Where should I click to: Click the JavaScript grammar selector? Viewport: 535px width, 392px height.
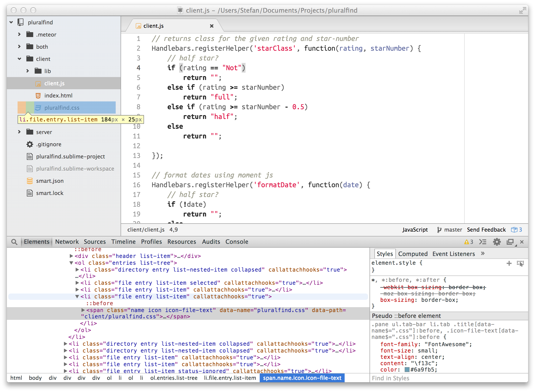(x=415, y=230)
